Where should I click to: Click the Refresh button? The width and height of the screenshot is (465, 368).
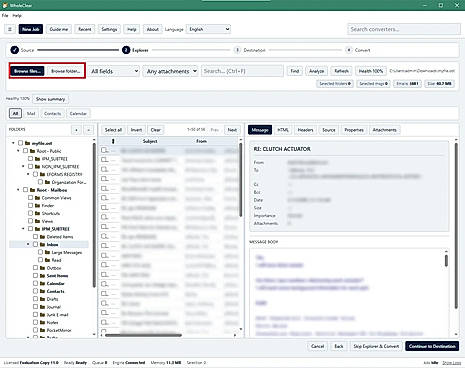341,71
